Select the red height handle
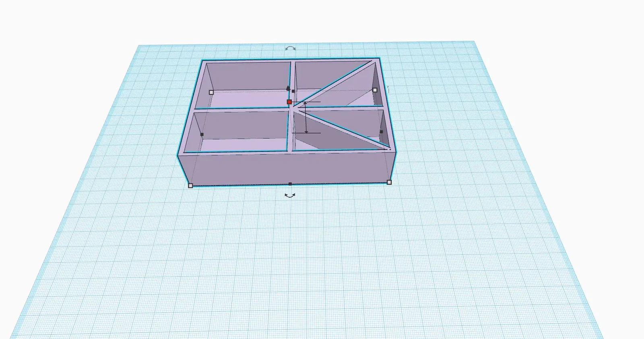 tap(289, 102)
